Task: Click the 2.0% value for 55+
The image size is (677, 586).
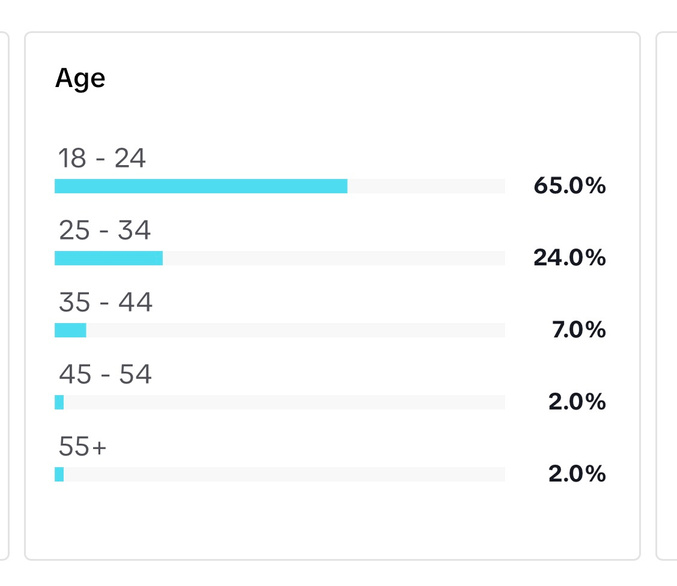Action: 577,474
